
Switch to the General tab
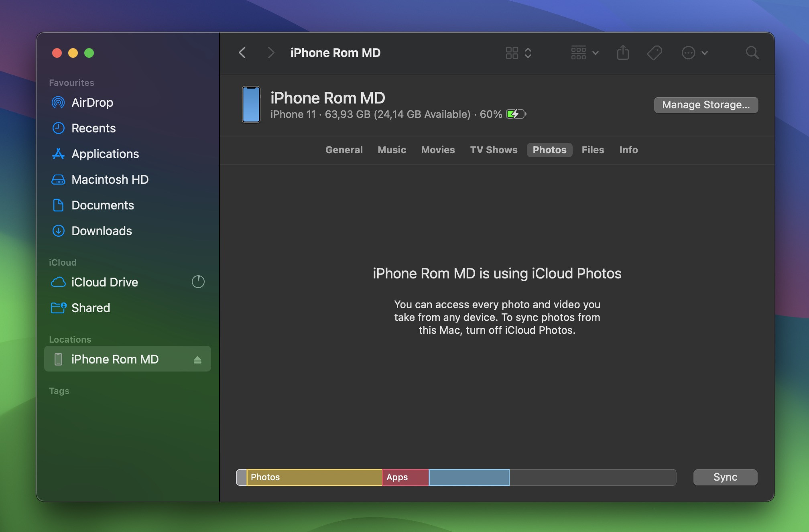point(344,150)
